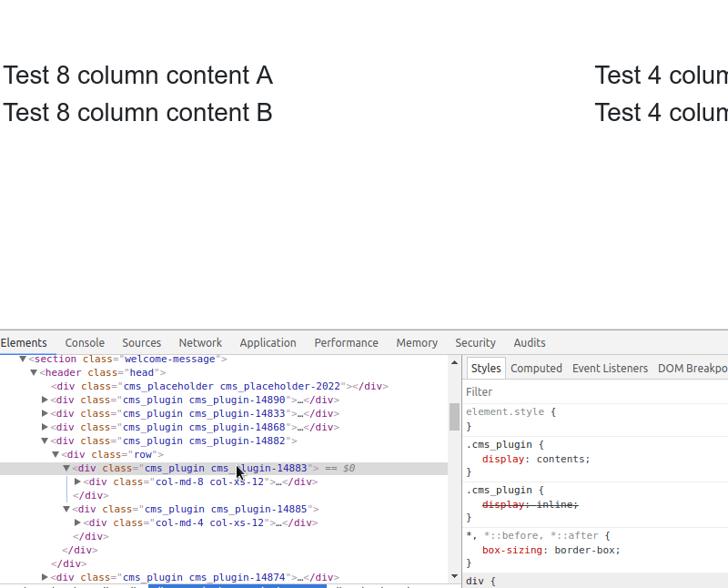Open the Sources tab

142,343
